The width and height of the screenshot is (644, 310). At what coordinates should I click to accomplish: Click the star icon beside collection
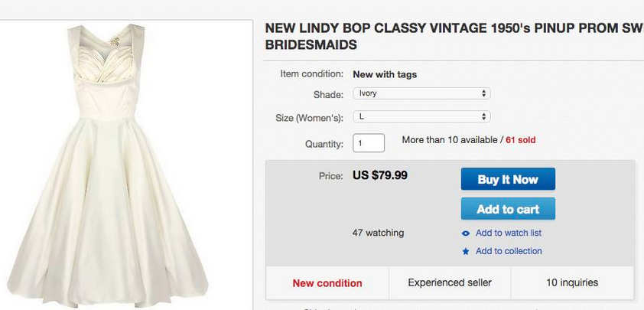pyautogui.click(x=466, y=251)
